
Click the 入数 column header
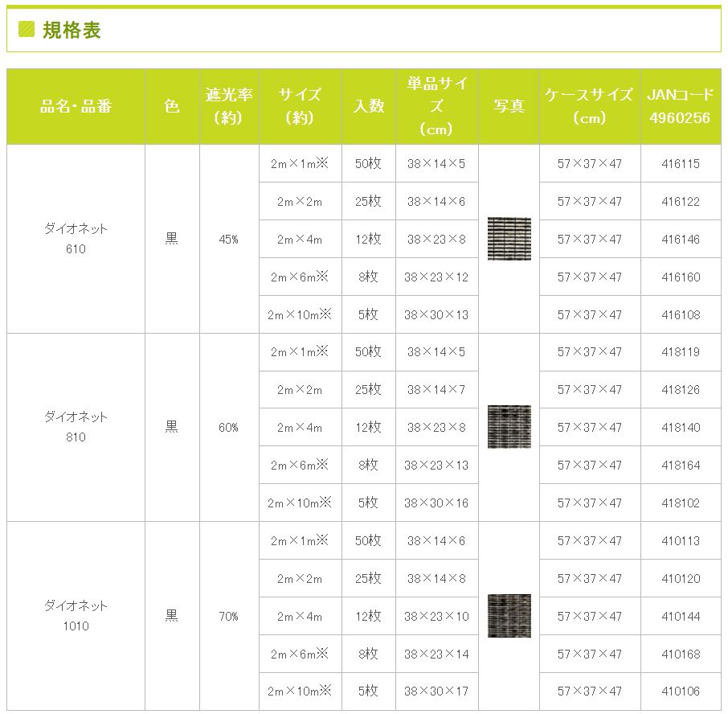[369, 106]
